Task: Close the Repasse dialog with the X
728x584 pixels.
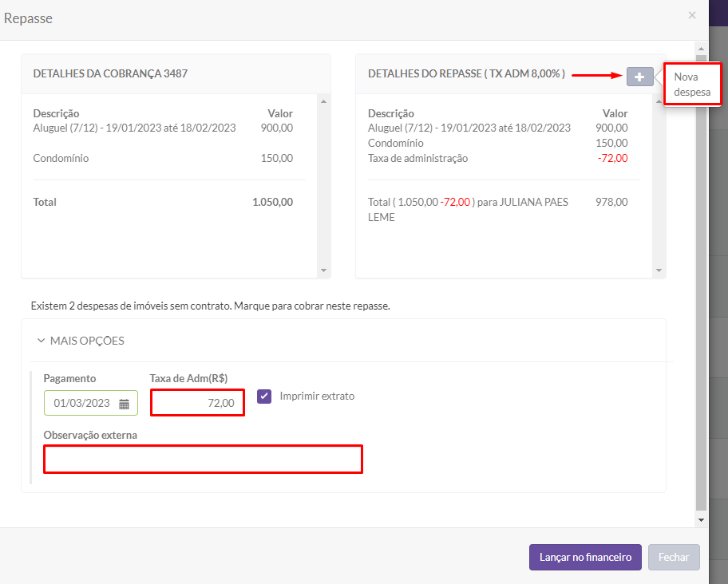Action: pyautogui.click(x=692, y=15)
